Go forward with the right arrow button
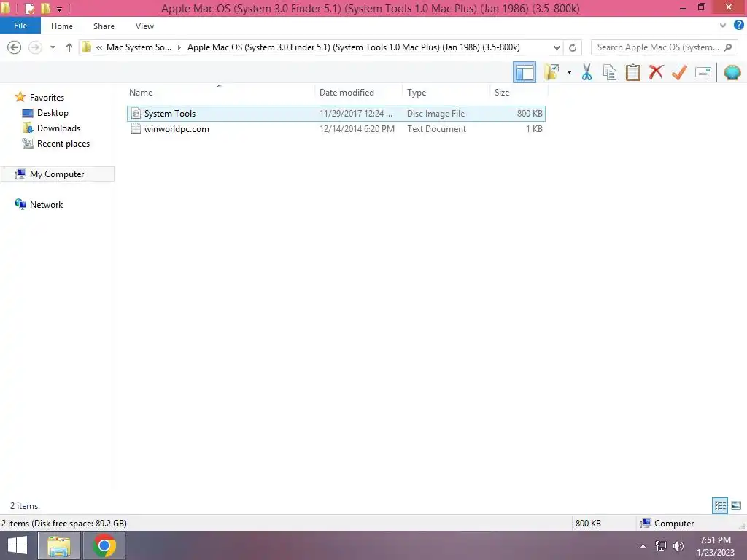 35,47
